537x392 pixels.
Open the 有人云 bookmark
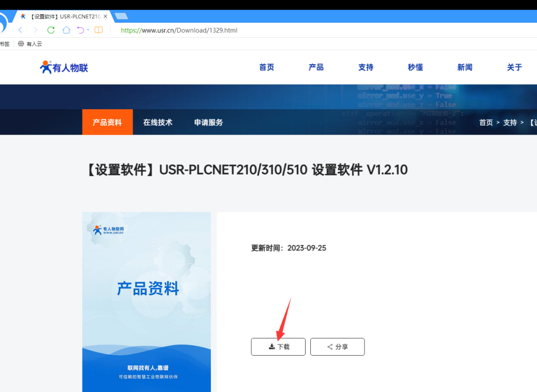coord(31,44)
